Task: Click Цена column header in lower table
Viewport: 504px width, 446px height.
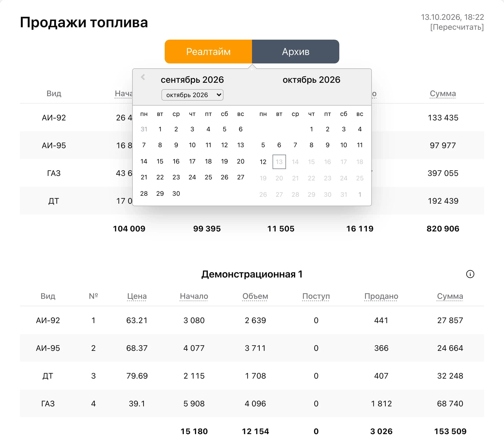Action: (137, 296)
